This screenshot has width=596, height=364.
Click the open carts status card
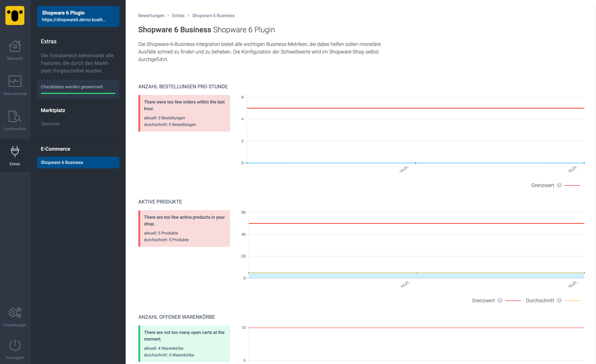pyautogui.click(x=184, y=344)
